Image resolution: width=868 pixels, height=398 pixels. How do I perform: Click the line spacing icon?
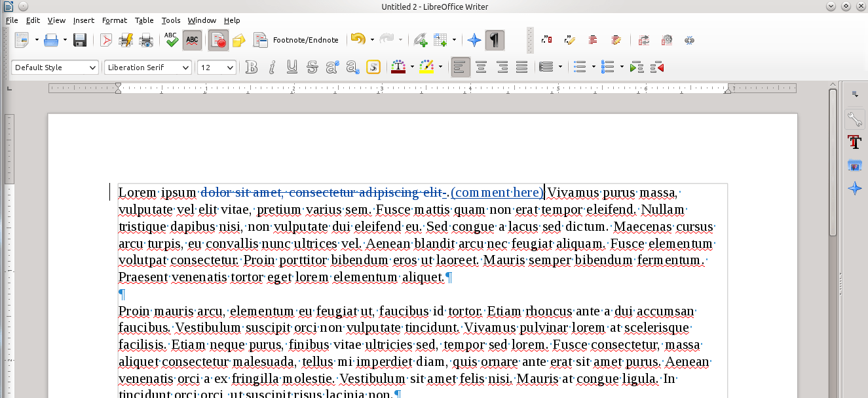pos(545,67)
